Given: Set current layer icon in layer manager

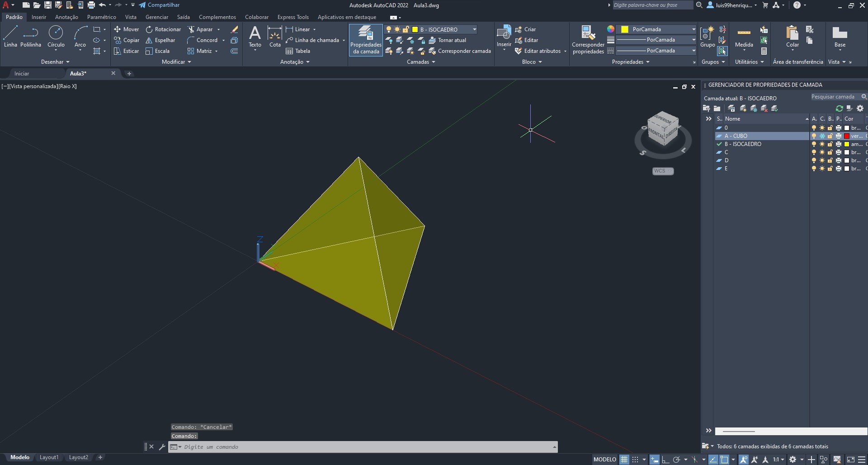Looking at the screenshot, I should 774,108.
